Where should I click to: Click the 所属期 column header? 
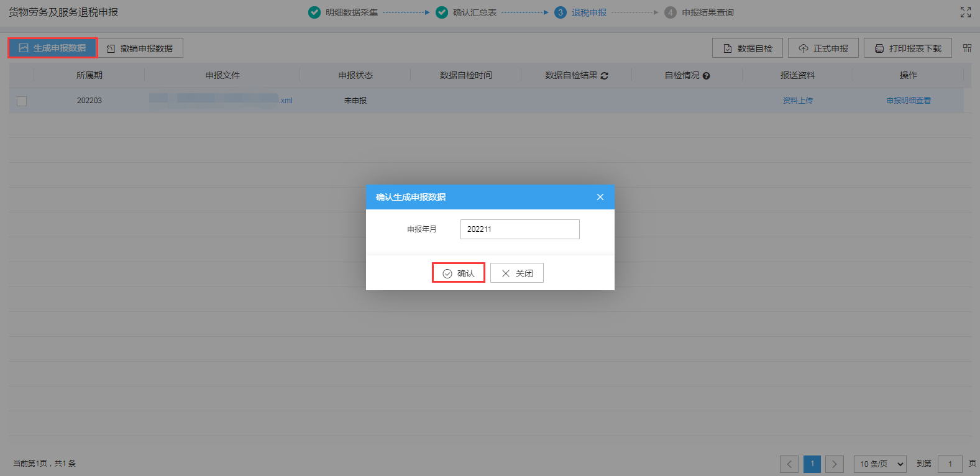click(89, 75)
